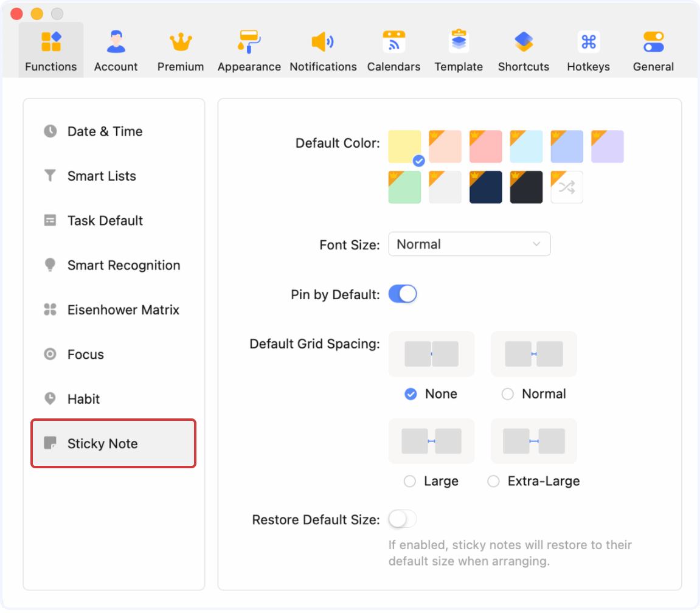Viewport: 700px width, 613px height.
Task: Select the Normal grid spacing option
Action: pyautogui.click(x=508, y=394)
